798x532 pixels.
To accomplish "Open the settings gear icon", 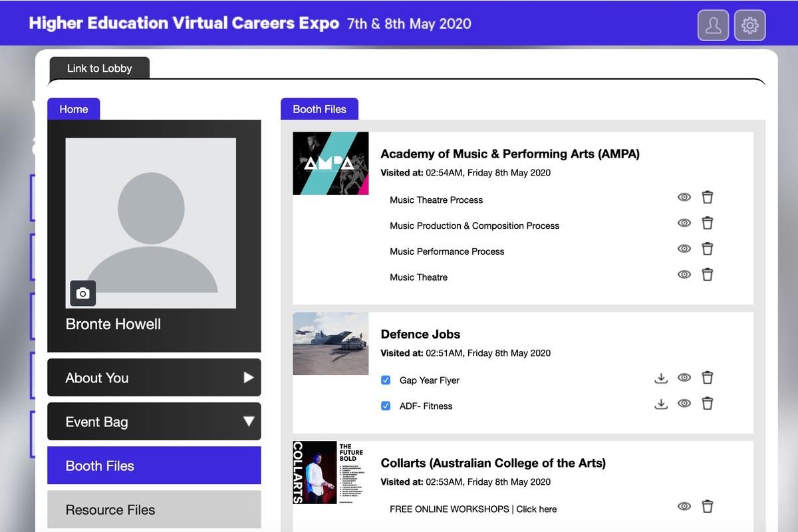I will [x=750, y=25].
